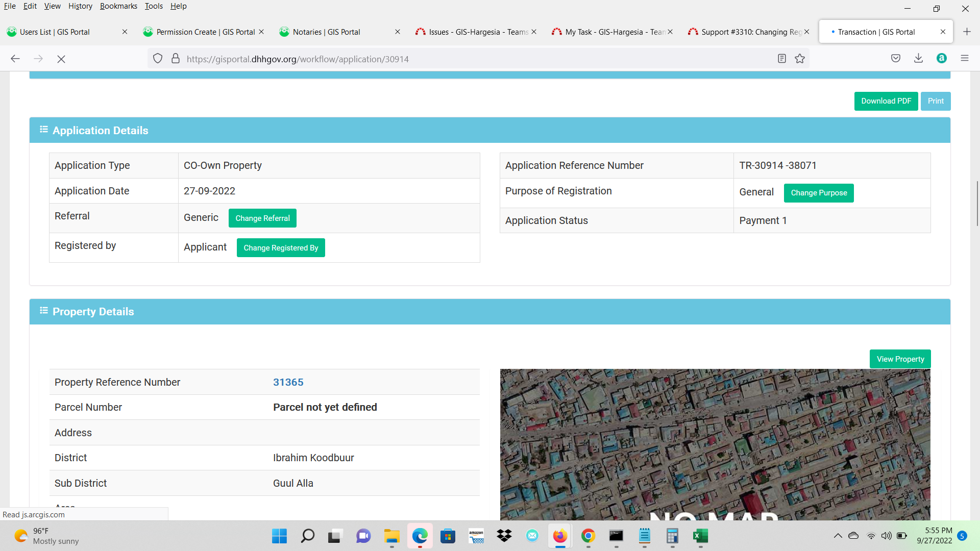Open the Firefox downloads panel
This screenshot has height=551, width=980.
coord(918,58)
